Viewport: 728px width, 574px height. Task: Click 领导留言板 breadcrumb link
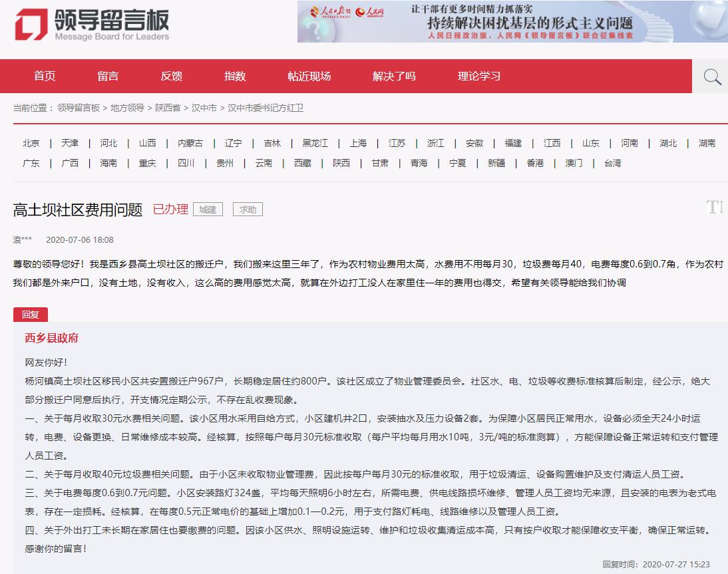(79, 108)
